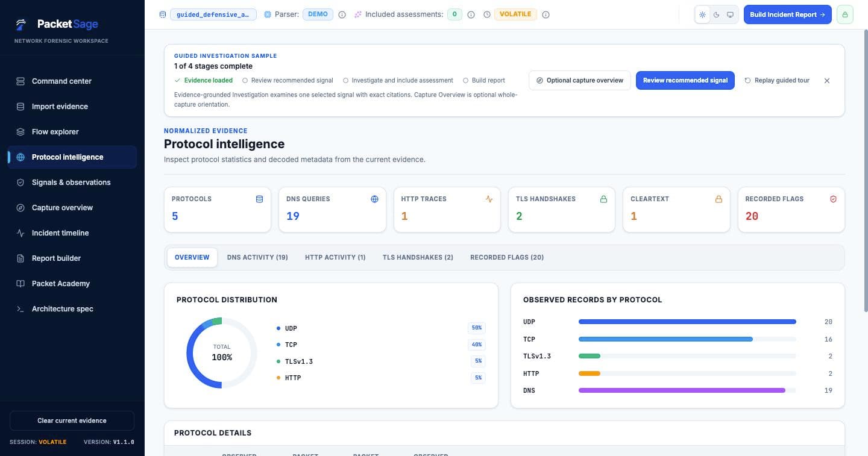
Task: Click info icon after included assessments count
Action: coord(471,14)
